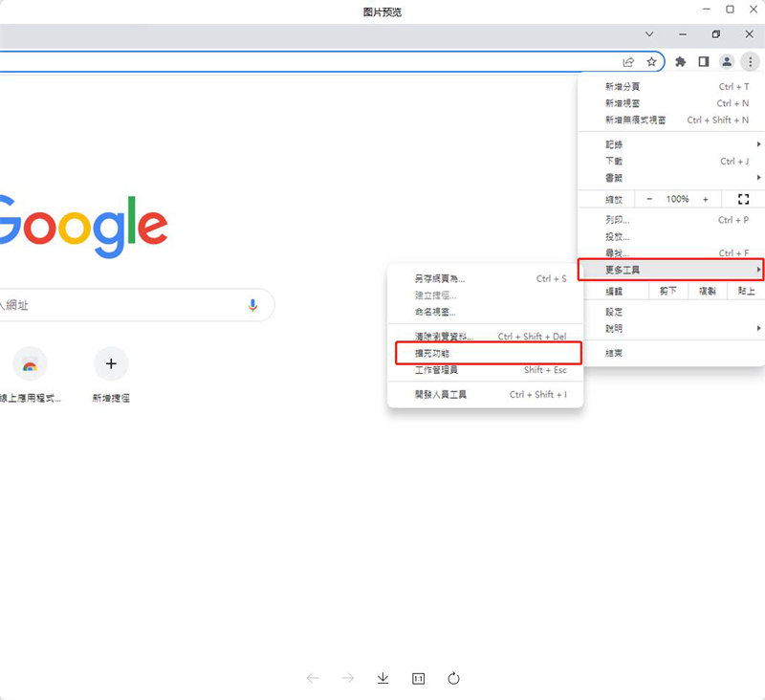Screen dimensions: 765x700
Task: Click the profile avatar icon
Action: tap(727, 62)
